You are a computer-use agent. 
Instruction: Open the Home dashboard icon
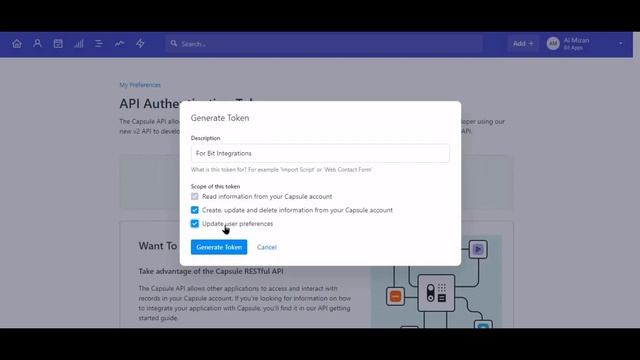pyautogui.click(x=17, y=44)
